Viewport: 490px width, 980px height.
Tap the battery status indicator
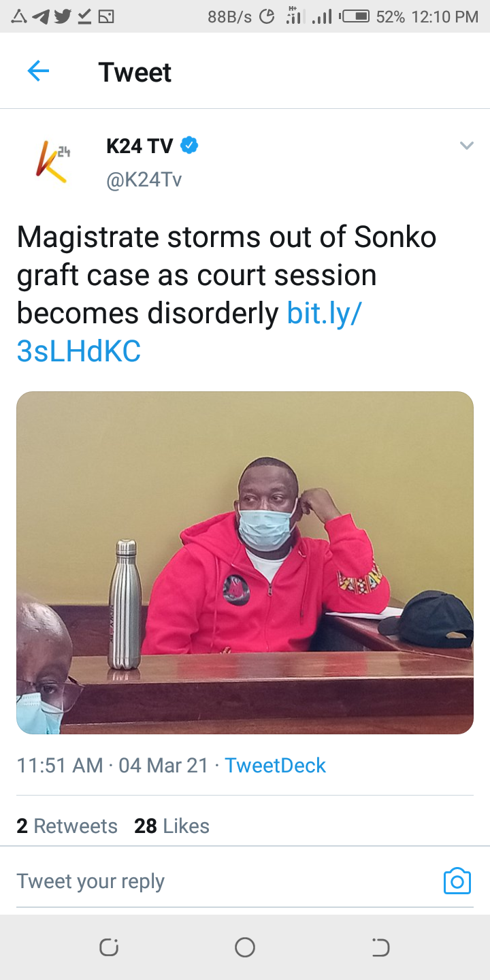point(354,17)
